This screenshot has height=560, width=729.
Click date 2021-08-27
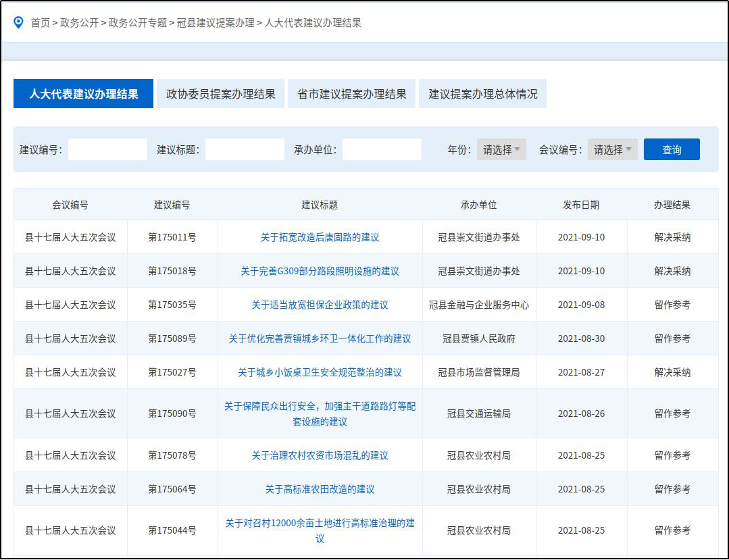(581, 373)
